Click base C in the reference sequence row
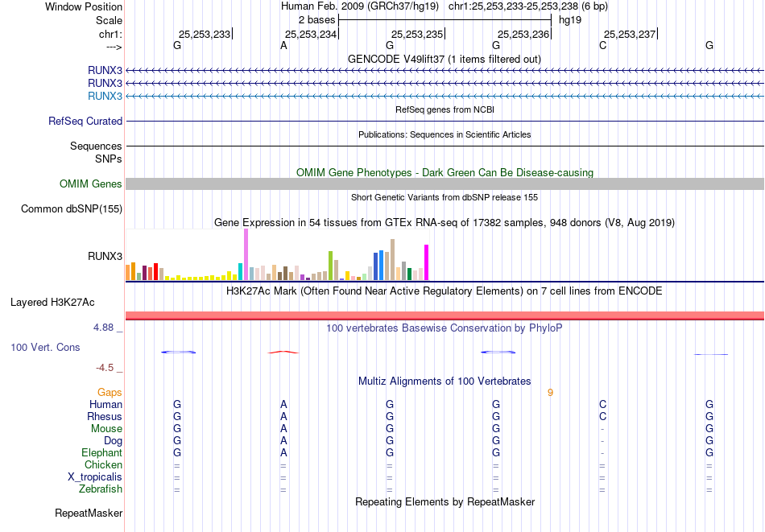765x532 pixels. click(x=602, y=46)
